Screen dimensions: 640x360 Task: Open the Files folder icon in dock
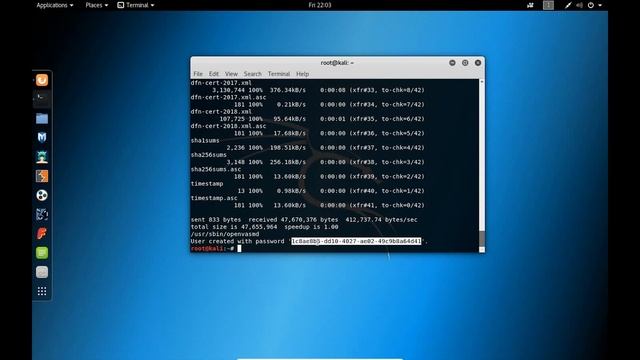pos(42,118)
